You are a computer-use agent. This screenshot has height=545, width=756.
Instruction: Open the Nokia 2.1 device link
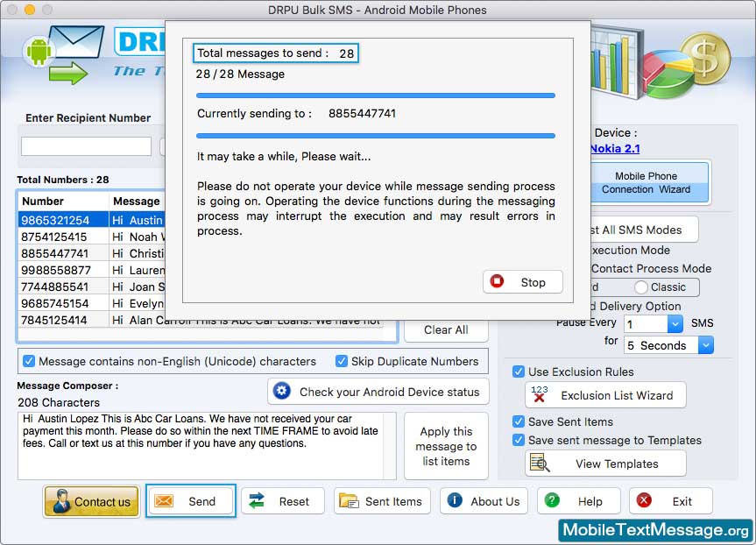click(x=615, y=149)
